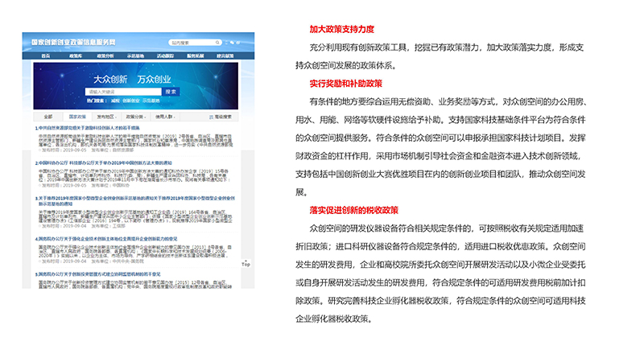The image size is (644, 362).
Task: Click hot search link 创新创业
Action: click(130, 101)
